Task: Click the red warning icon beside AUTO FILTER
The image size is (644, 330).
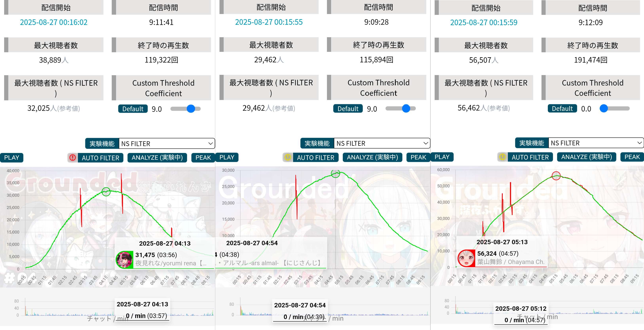Action: (72, 158)
